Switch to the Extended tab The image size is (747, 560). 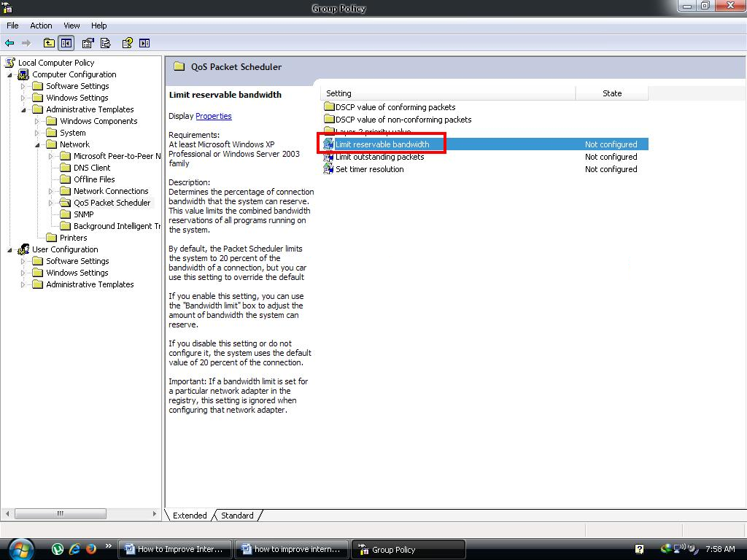coord(190,516)
